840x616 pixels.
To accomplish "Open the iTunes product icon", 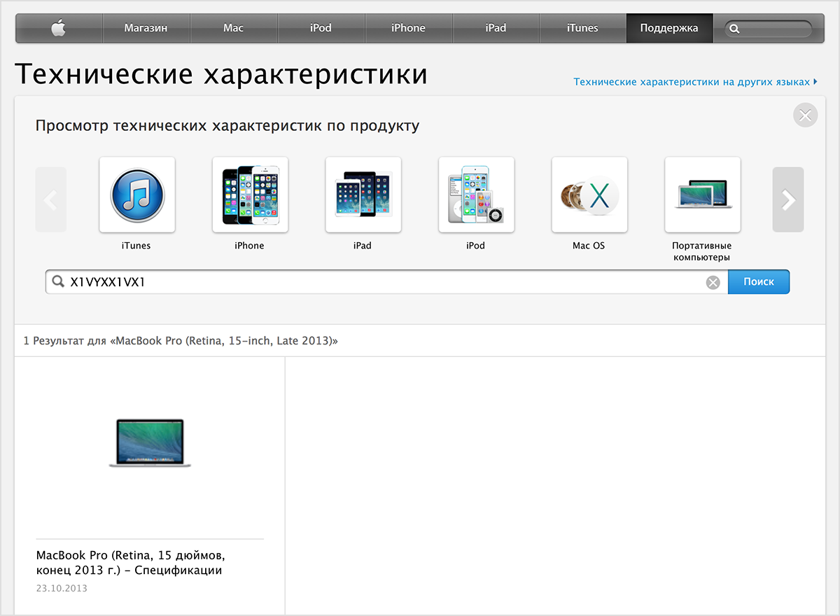I will tap(137, 195).
